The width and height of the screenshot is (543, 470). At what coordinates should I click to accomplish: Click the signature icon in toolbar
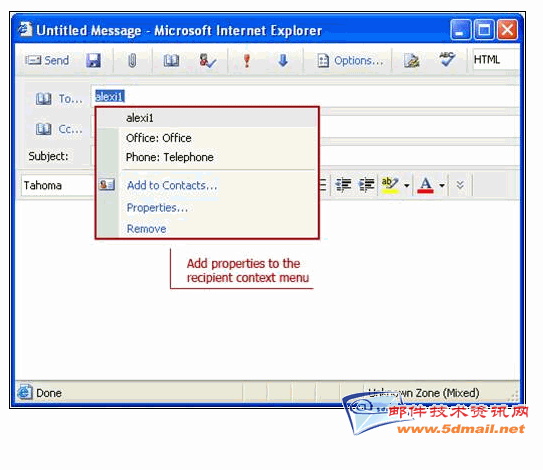click(x=411, y=61)
